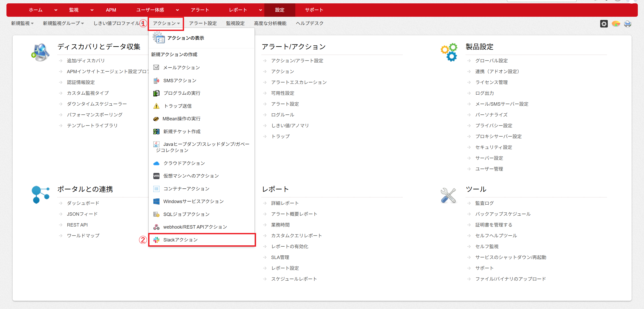
Task: Click the envelope icon for メールアクション
Action: 156,68
